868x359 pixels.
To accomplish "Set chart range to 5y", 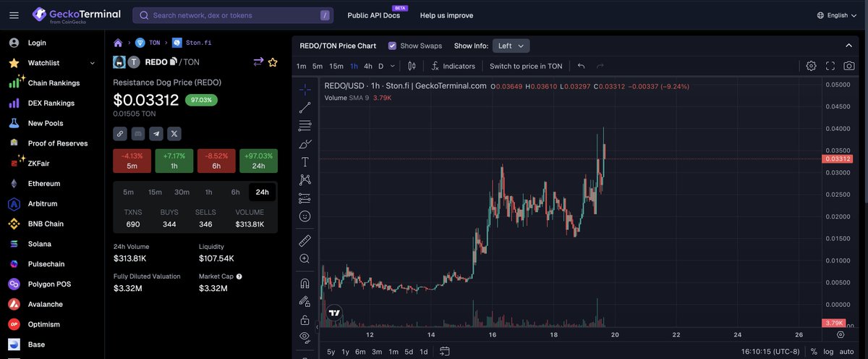I will 331,352.
